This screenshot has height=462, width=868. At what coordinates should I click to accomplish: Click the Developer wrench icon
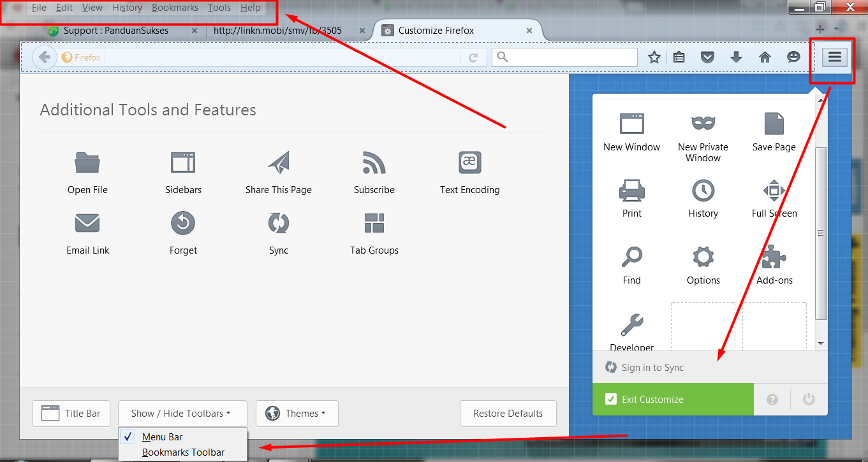click(x=632, y=325)
